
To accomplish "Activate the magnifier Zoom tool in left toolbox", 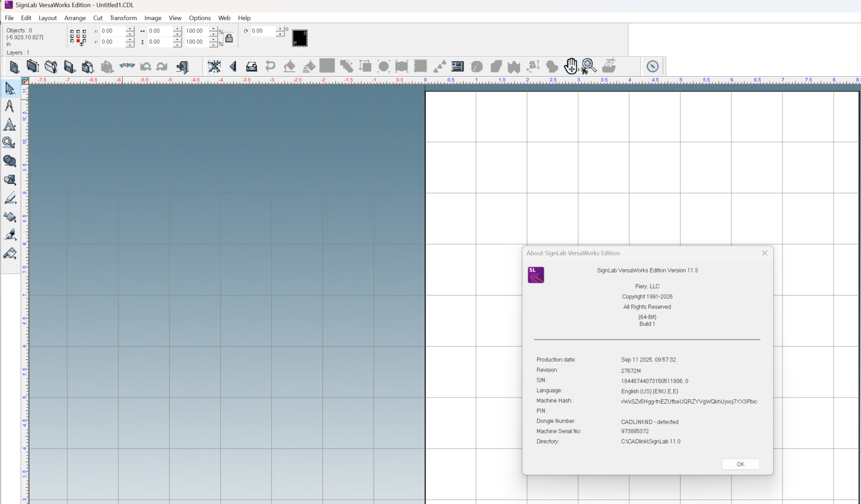I will [x=9, y=142].
